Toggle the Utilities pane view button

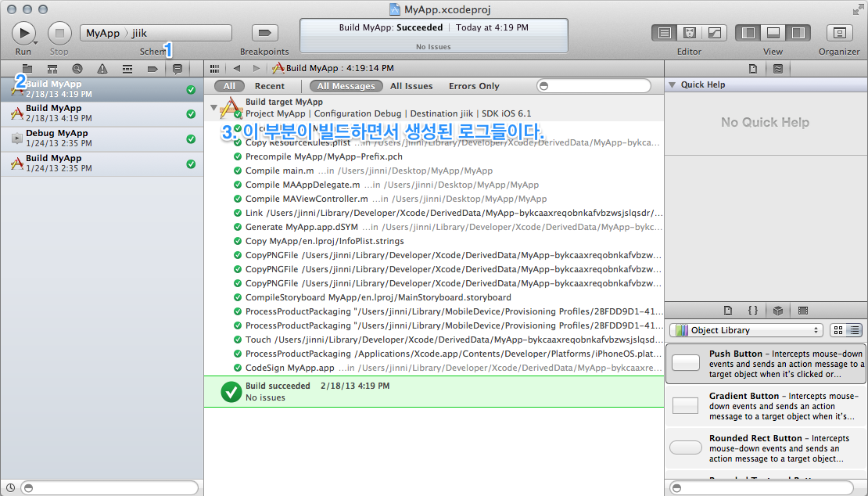click(798, 33)
